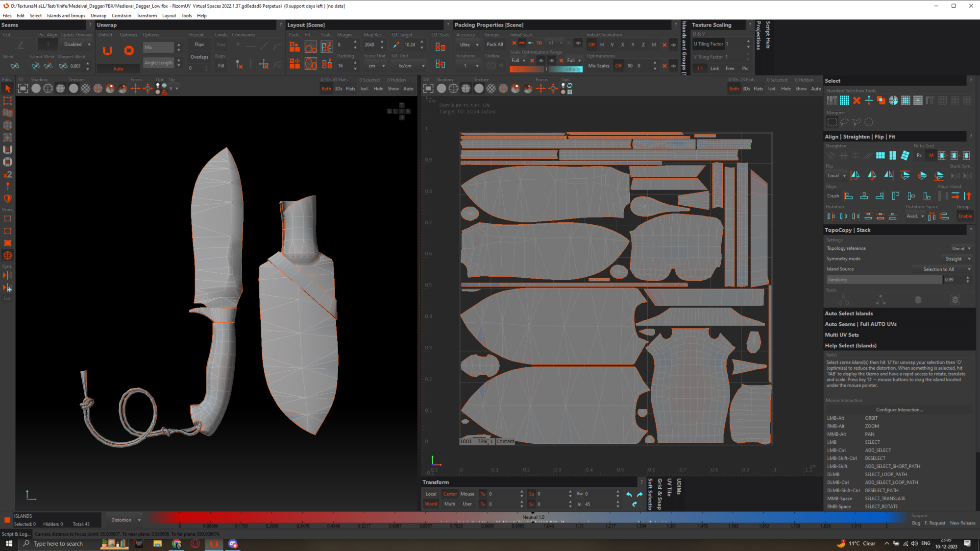Image resolution: width=980 pixels, height=551 pixels.
Task: Click the RizomUV icon on the taskbar
Action: [x=214, y=544]
